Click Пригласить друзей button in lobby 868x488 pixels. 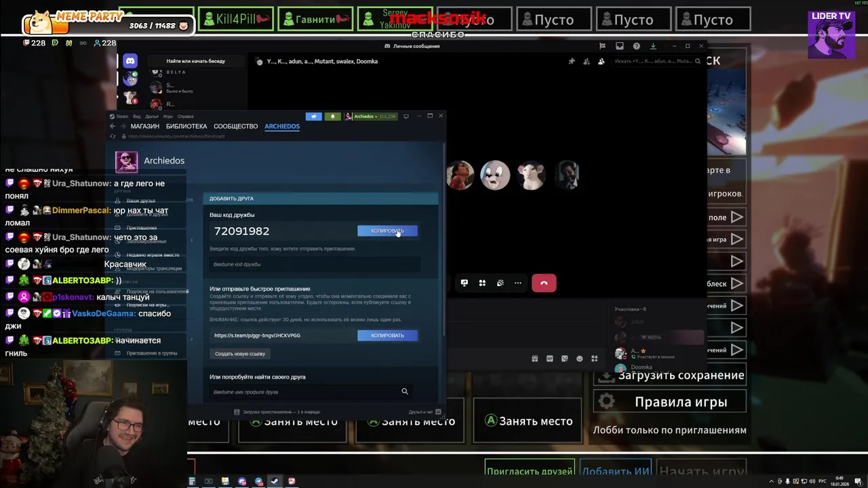pyautogui.click(x=530, y=471)
